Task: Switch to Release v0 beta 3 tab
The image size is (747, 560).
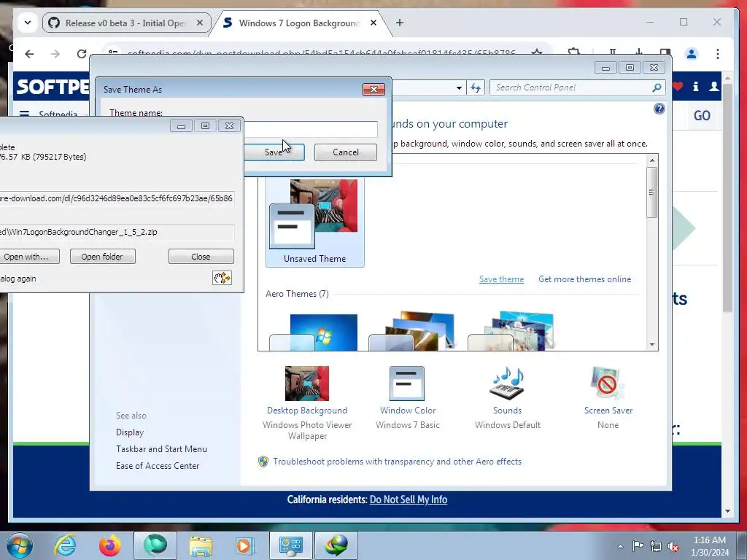Action: (125, 23)
